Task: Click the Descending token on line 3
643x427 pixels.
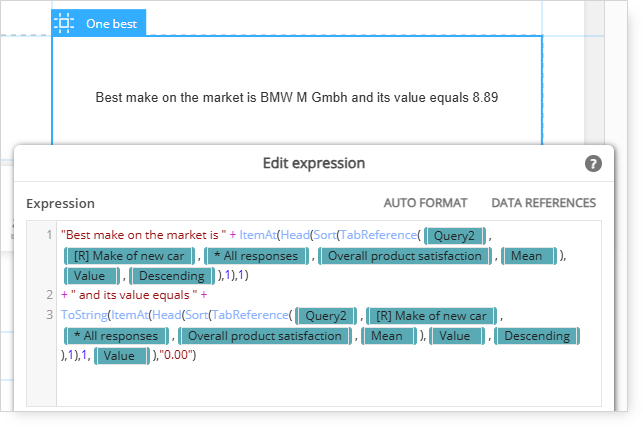Action: point(537,336)
